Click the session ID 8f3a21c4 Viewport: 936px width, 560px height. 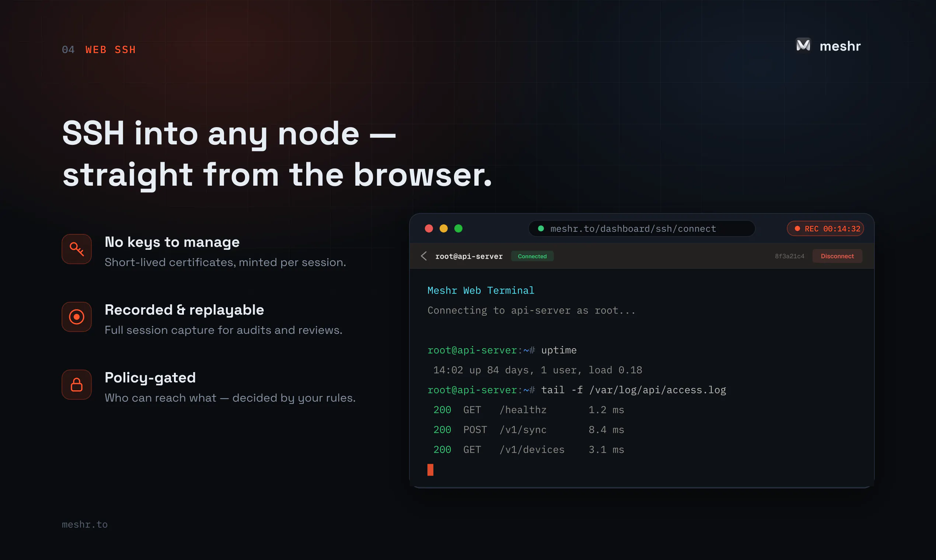790,256
